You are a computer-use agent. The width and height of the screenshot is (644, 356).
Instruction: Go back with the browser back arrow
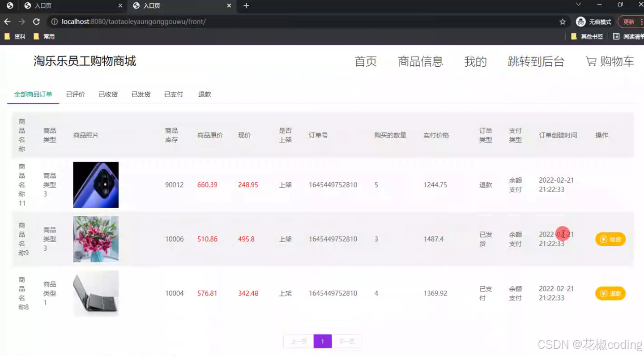pyautogui.click(x=7, y=21)
